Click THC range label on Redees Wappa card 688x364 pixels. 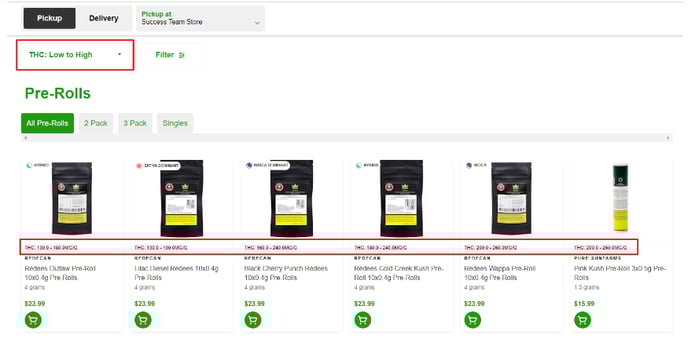coord(491,248)
